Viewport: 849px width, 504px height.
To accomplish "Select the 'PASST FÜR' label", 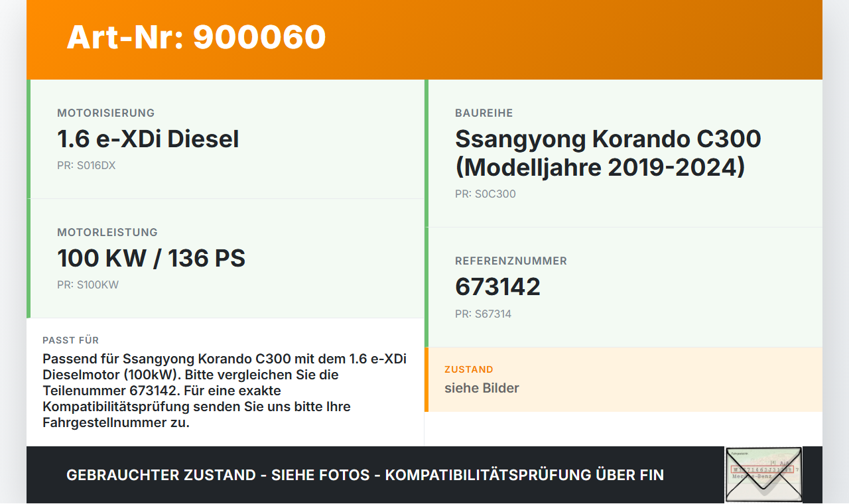I will coord(71,340).
